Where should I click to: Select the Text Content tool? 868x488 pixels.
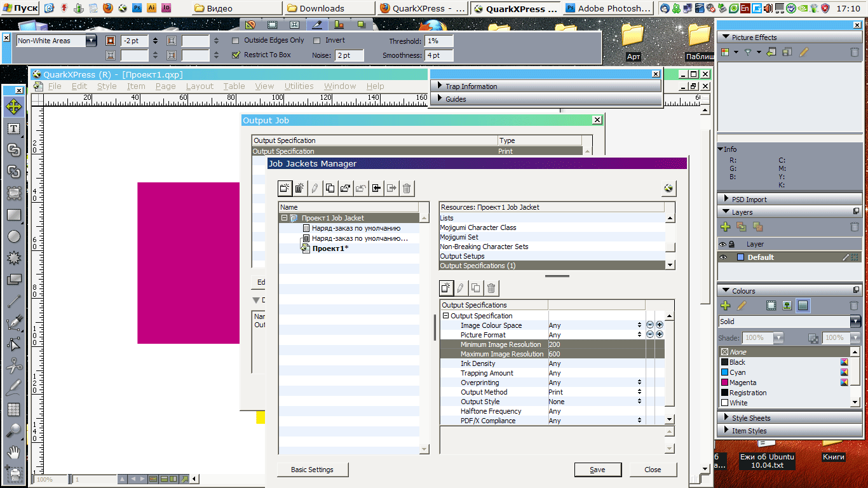pyautogui.click(x=13, y=129)
